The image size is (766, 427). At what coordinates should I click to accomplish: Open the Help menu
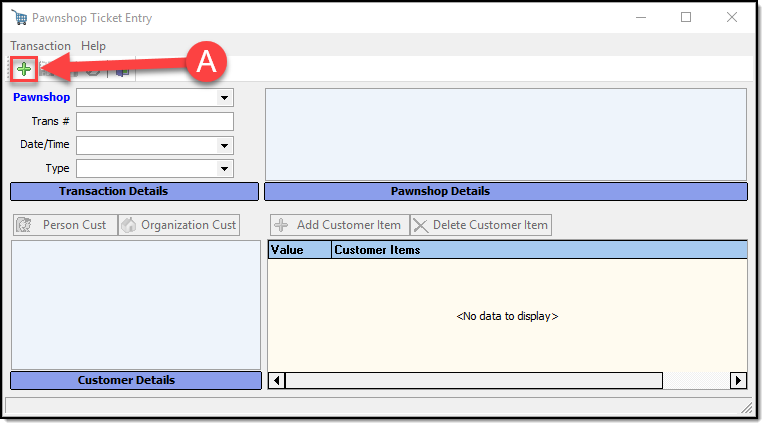(93, 46)
